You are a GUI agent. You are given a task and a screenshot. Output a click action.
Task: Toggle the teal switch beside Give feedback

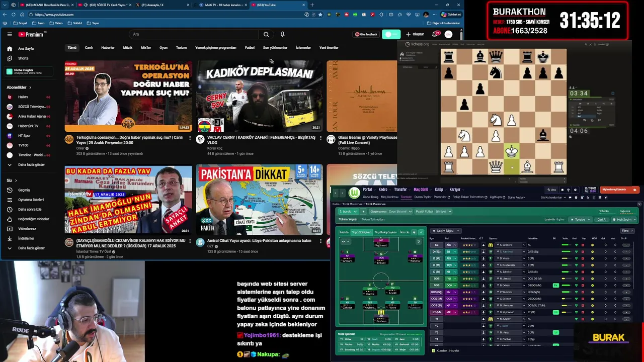coord(391,34)
